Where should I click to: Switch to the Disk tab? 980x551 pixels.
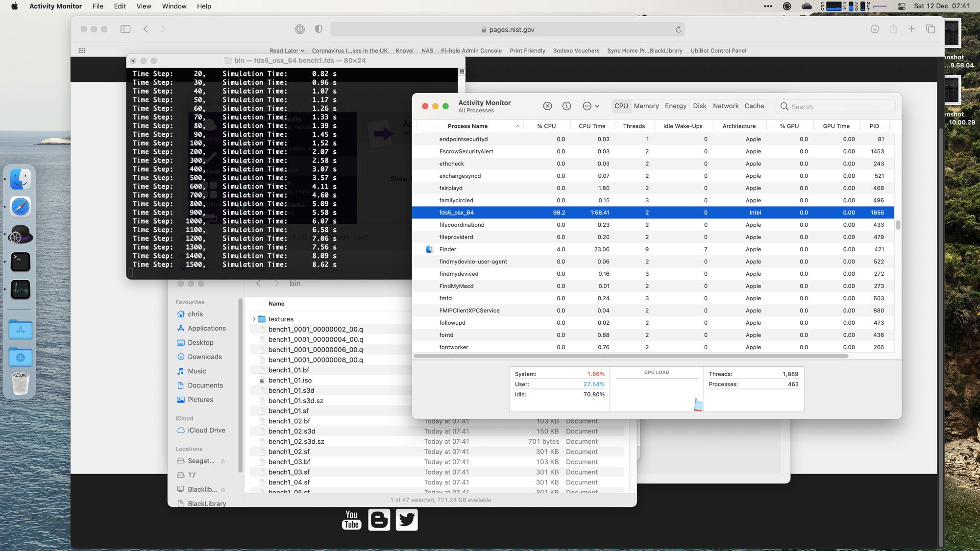click(x=699, y=106)
